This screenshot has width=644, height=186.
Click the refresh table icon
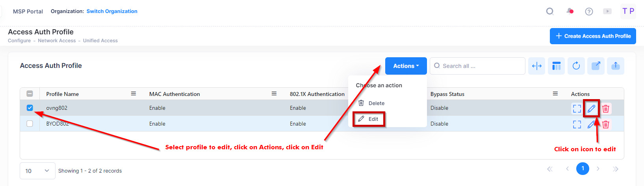click(x=576, y=66)
